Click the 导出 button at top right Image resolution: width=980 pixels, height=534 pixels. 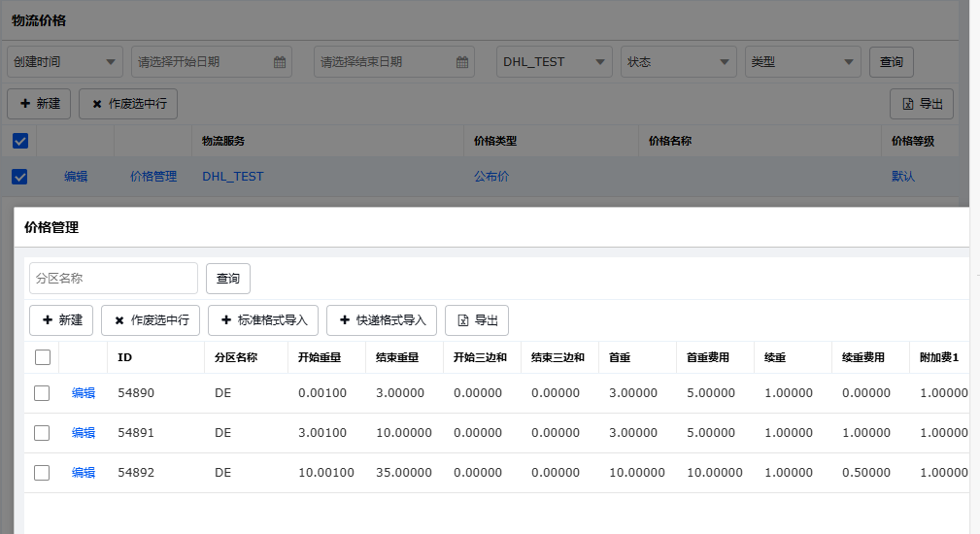922,104
